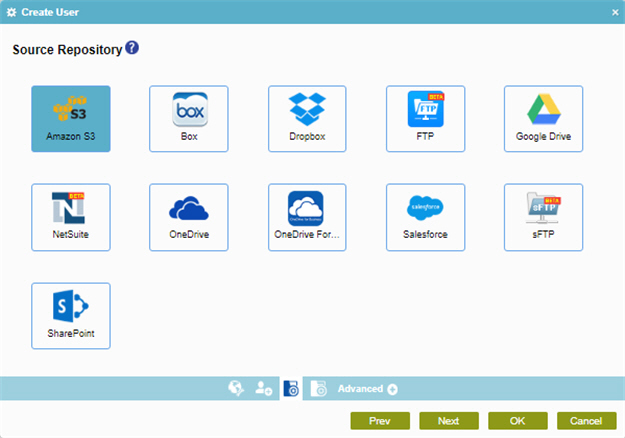The image size is (625, 438).
Task: Choose Box as source repository
Action: tap(189, 119)
